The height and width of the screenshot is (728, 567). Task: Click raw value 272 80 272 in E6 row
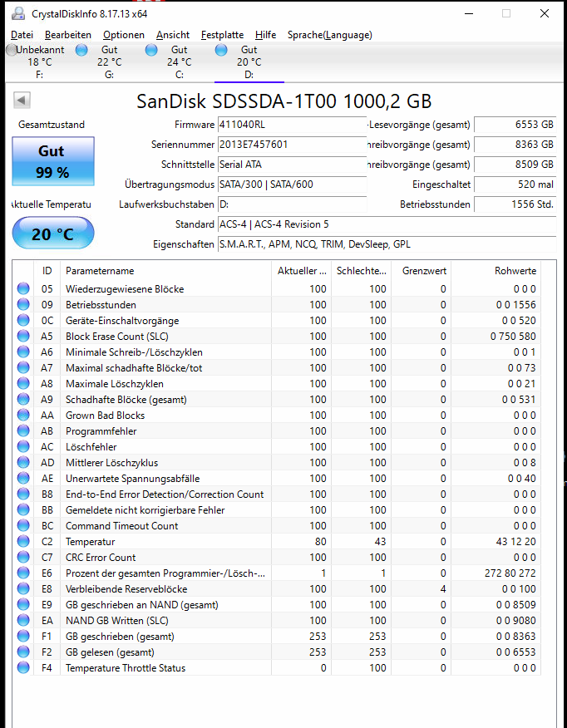click(x=510, y=573)
